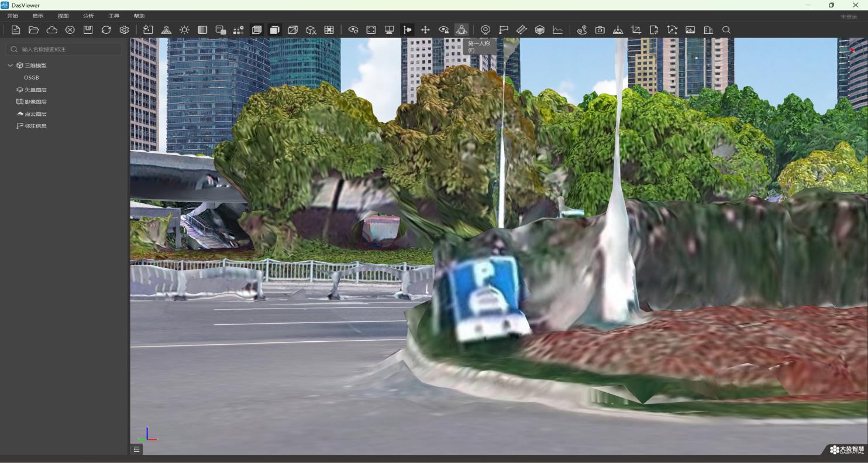Toggle the panel list button at viewport bottom-left
868x463 pixels.
pyautogui.click(x=136, y=449)
